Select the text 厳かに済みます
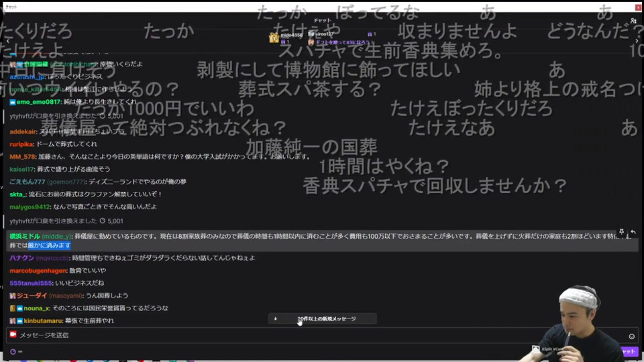This screenshot has width=644, height=362. 49,245
